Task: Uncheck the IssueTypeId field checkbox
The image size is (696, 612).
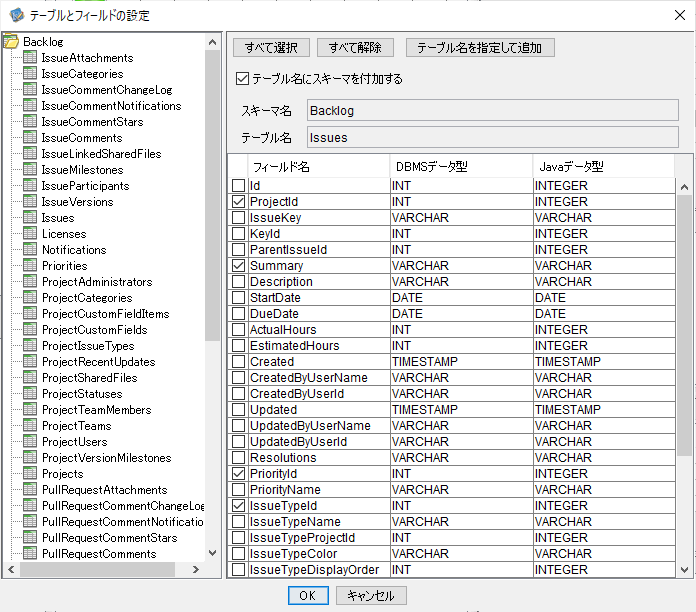Action: pos(238,505)
